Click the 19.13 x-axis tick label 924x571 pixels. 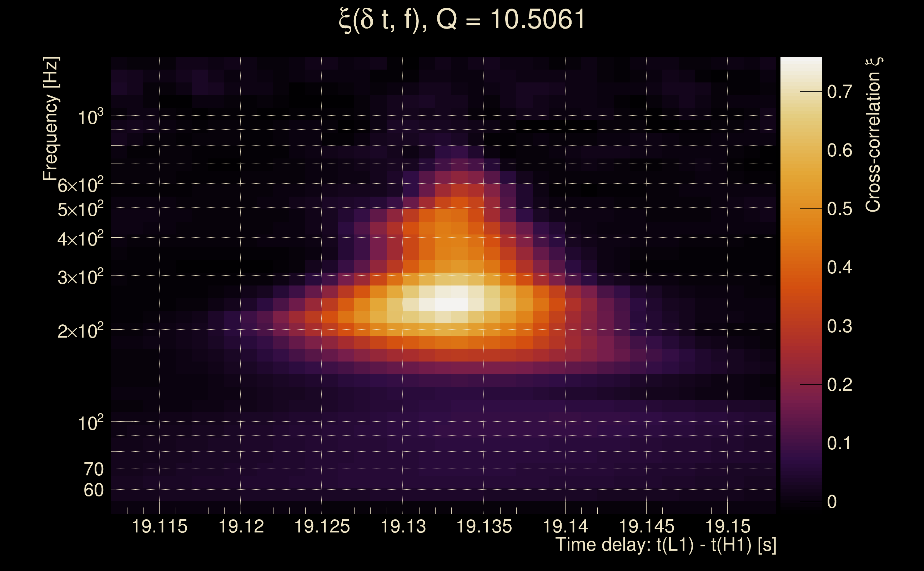[x=403, y=526]
